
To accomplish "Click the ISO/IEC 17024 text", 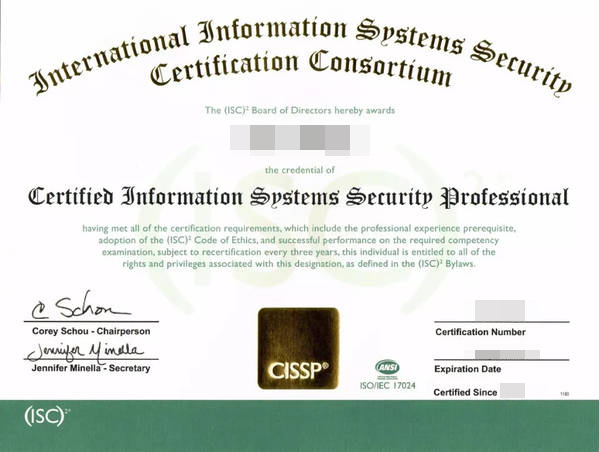I will pos(387,386).
